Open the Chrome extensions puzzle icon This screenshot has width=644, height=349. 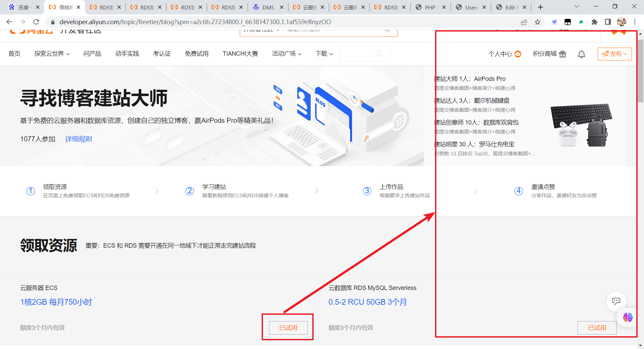[x=594, y=22]
